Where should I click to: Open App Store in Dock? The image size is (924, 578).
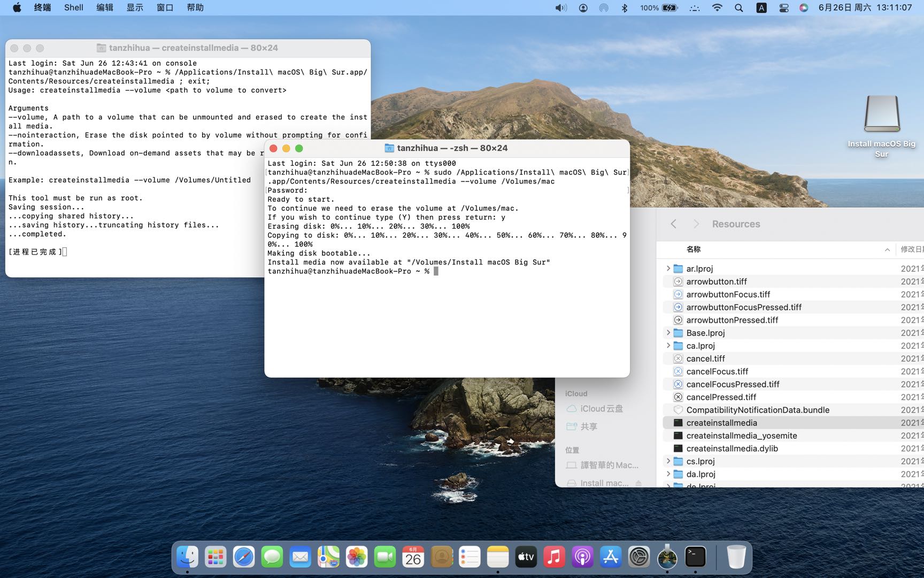tap(611, 557)
